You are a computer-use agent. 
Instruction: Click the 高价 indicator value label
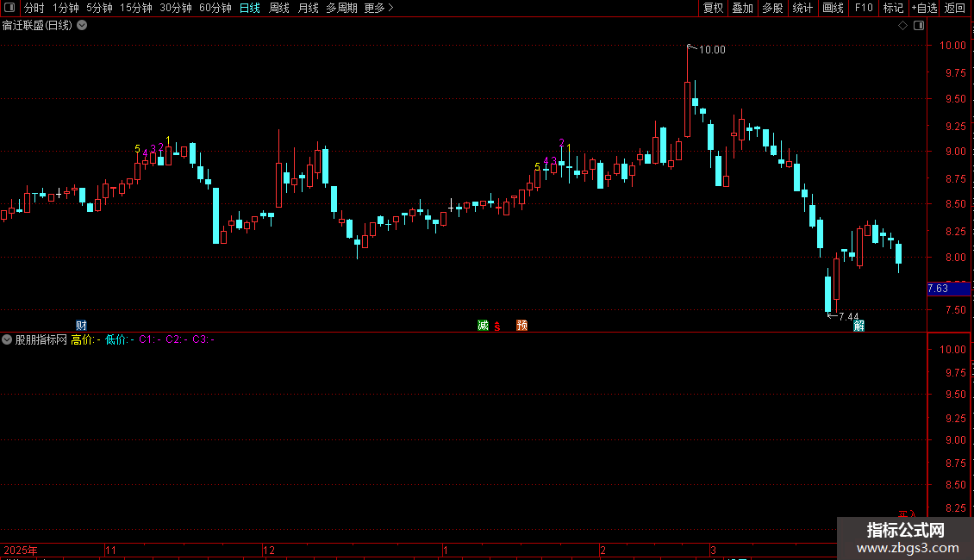85,339
